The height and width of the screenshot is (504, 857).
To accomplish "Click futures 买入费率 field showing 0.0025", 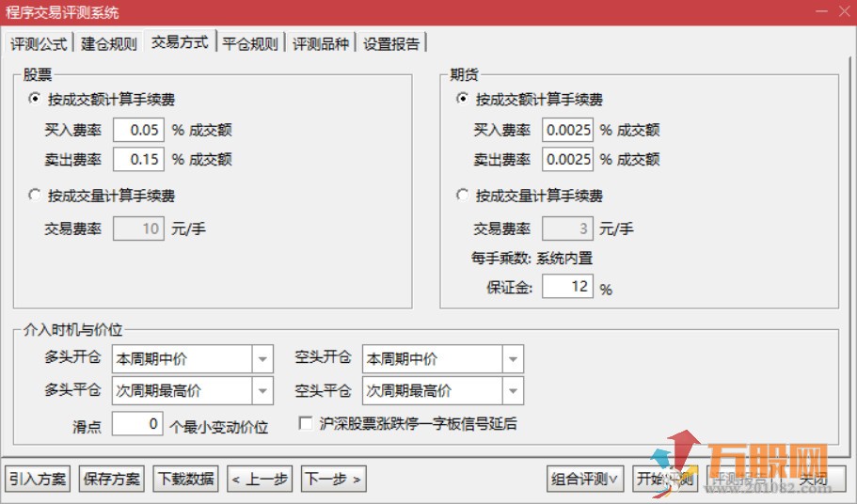I will [567, 130].
